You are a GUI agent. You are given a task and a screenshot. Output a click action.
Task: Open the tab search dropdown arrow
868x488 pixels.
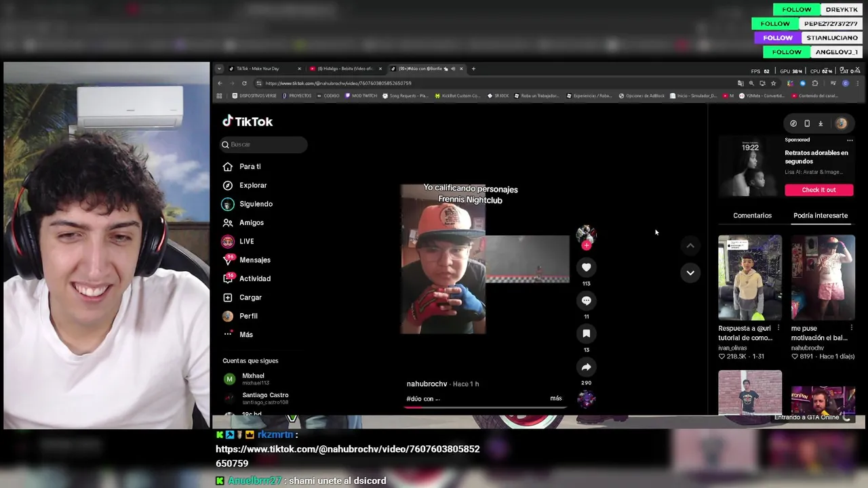coord(219,68)
